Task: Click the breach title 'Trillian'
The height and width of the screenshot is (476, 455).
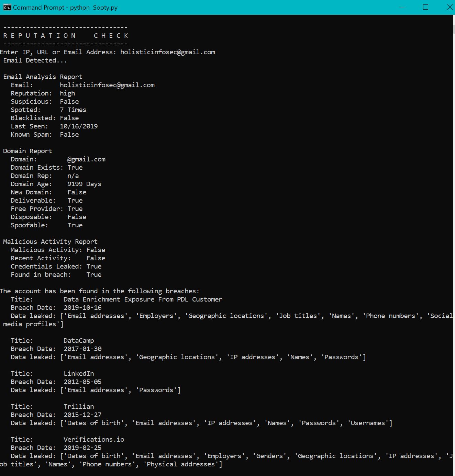Action: (x=79, y=407)
